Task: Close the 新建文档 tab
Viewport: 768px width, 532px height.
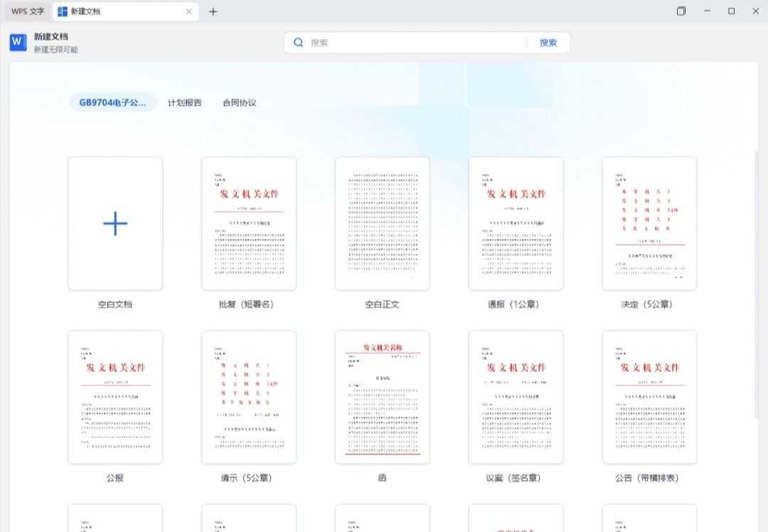Action: pyautogui.click(x=188, y=11)
